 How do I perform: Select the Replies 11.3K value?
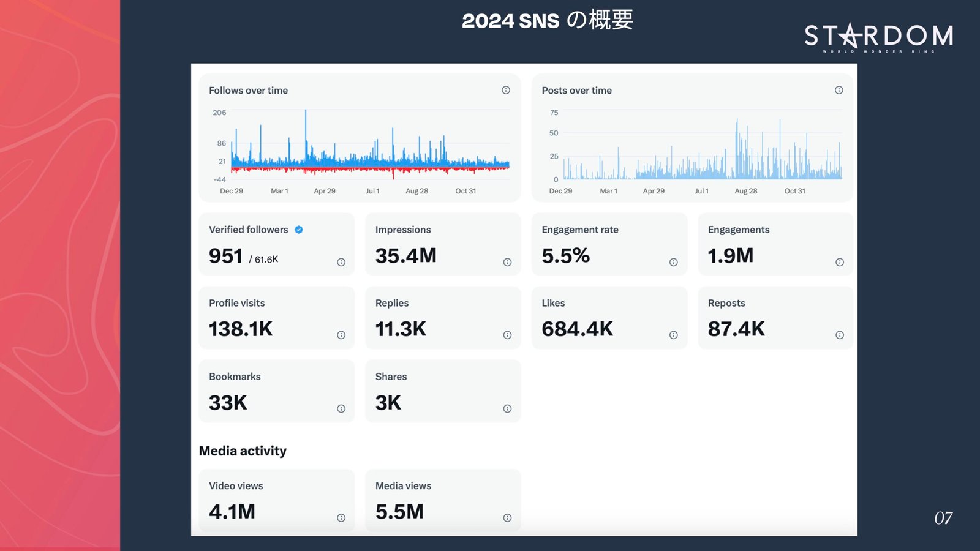(x=401, y=329)
